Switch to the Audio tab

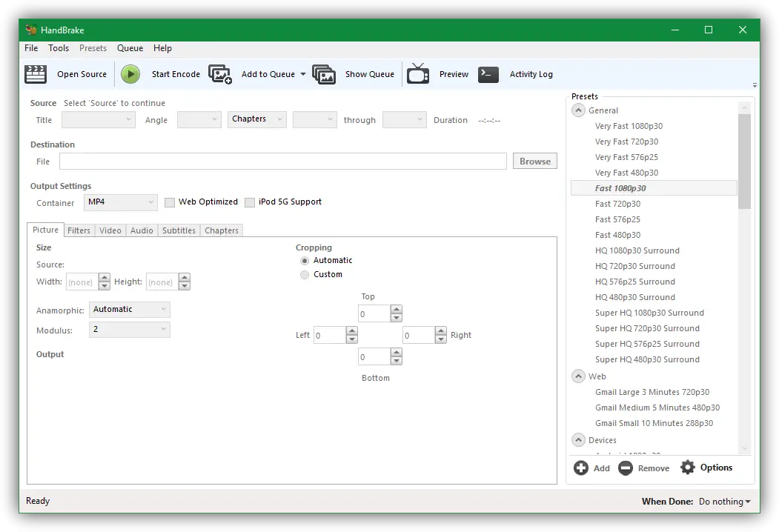(142, 230)
